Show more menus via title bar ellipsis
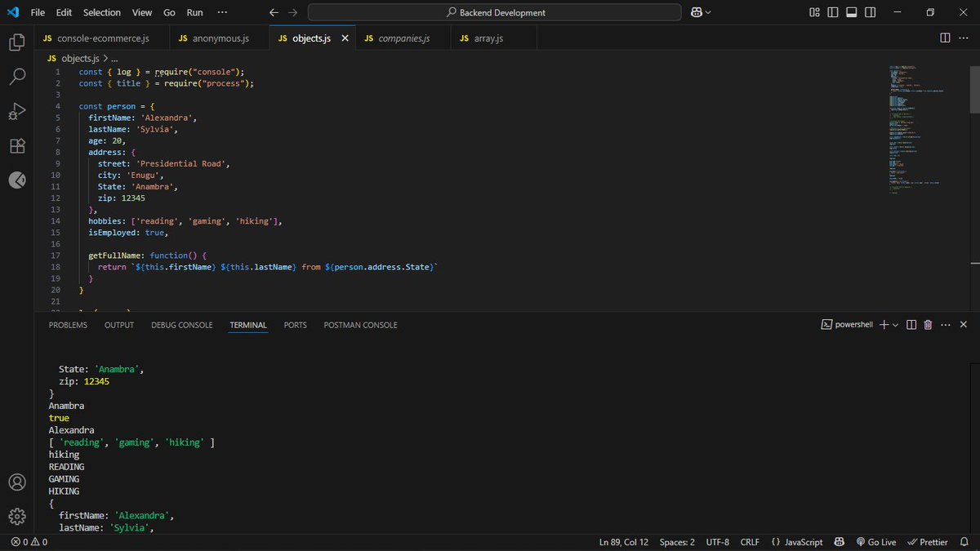Screen dimensions: 980x551 click(222, 12)
